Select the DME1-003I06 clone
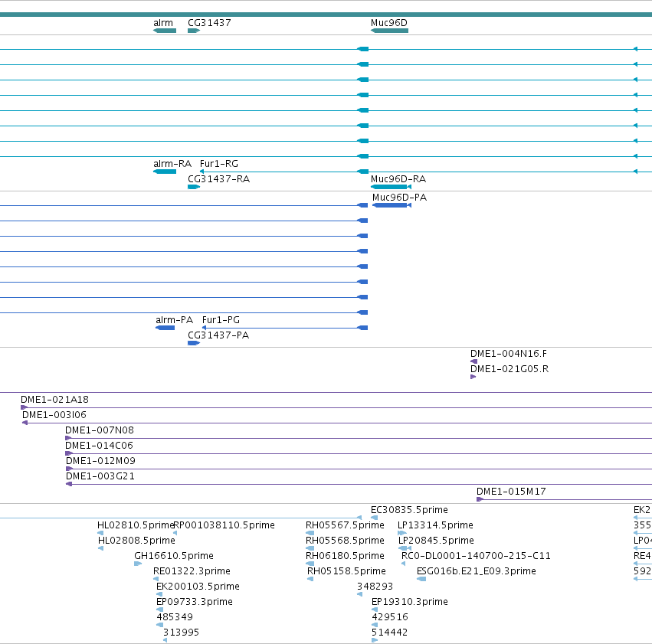The height and width of the screenshot is (644, 652). click(337, 423)
